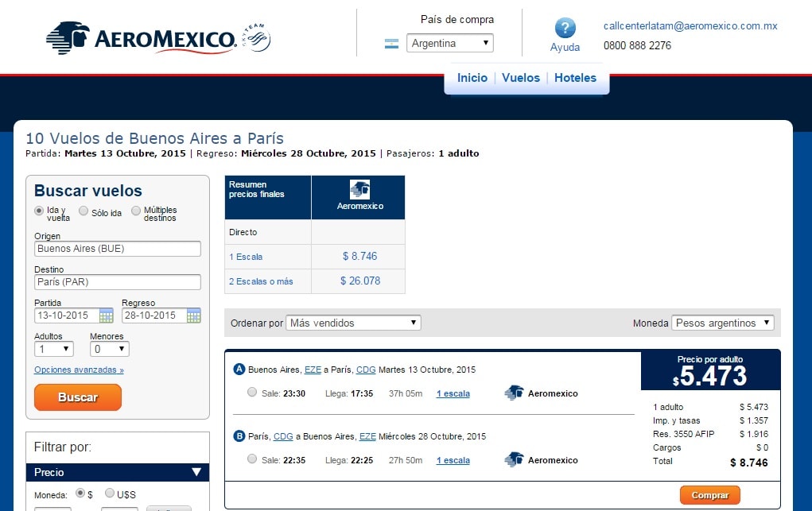This screenshot has width=812, height=511.
Task: Select the outbound flight departing 23:30
Action: coord(251,392)
